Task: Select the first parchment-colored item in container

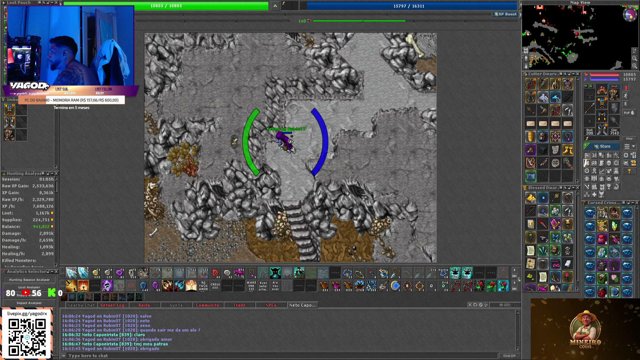Action: (531, 123)
